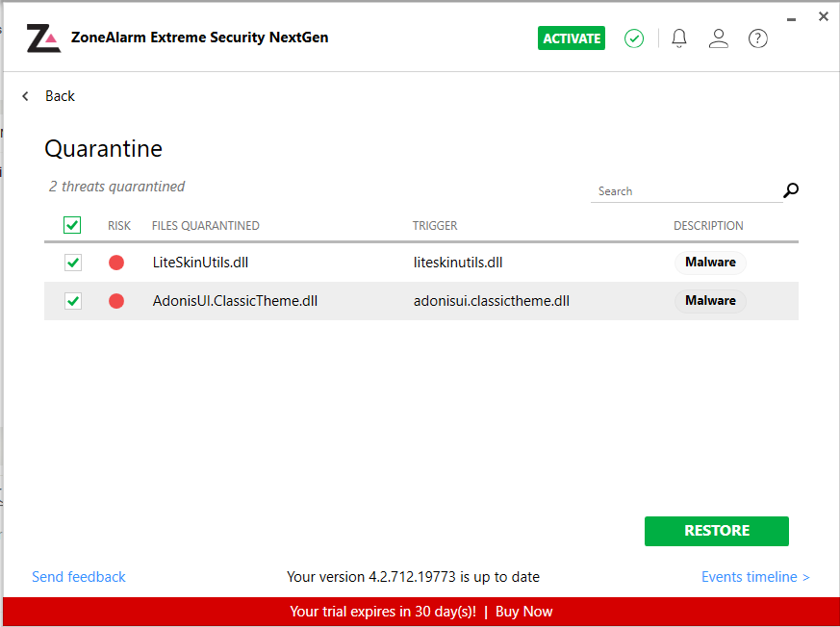Open the Events timeline link
Image resolution: width=840 pixels, height=627 pixels.
tap(755, 577)
